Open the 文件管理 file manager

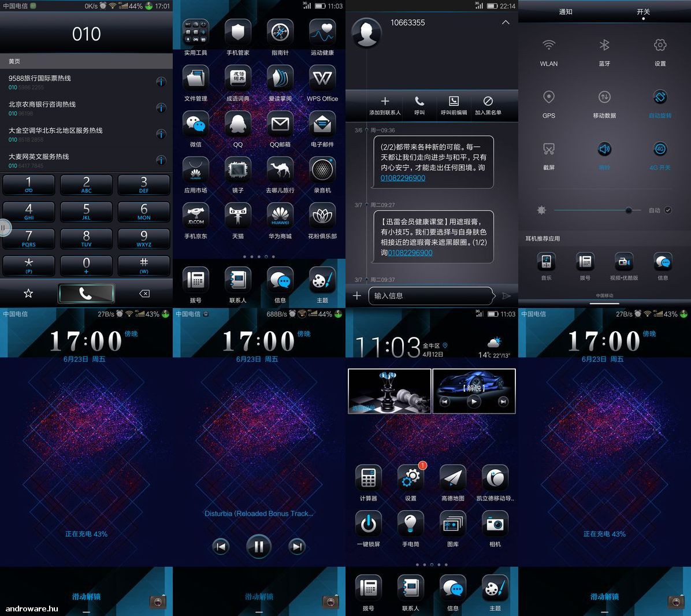[195, 79]
